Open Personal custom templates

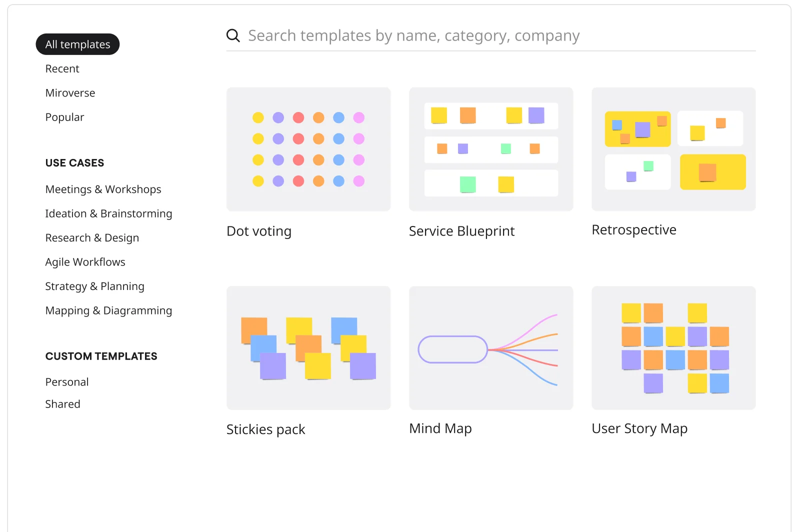(x=66, y=382)
